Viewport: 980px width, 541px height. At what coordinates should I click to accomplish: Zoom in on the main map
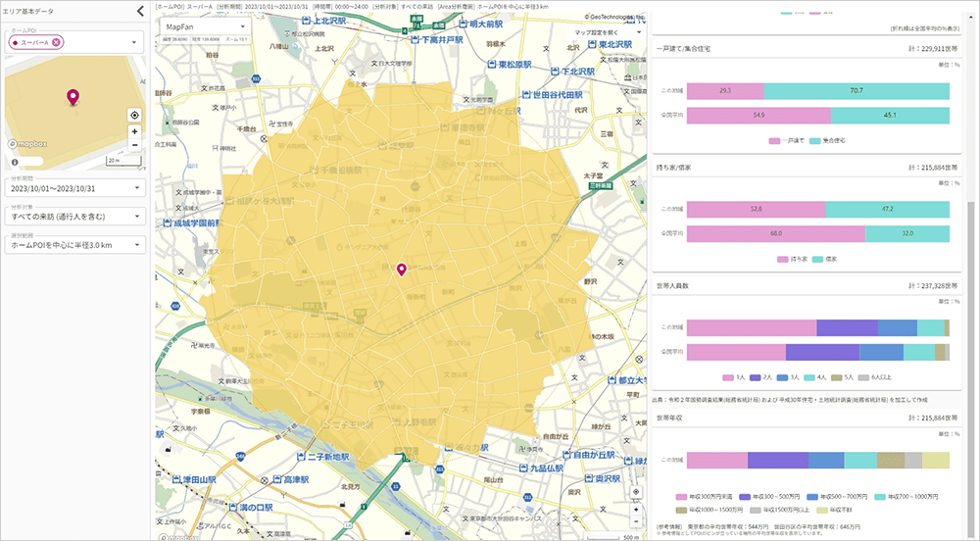point(635,510)
